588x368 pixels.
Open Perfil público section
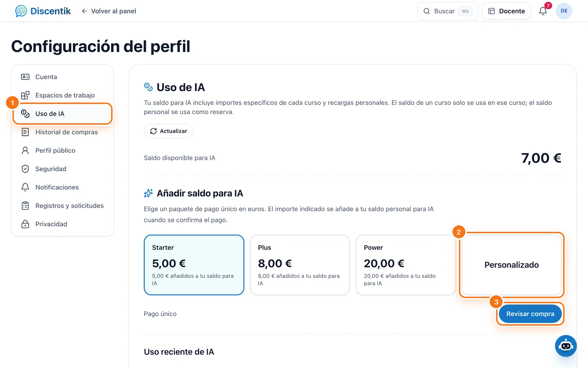[55, 151]
